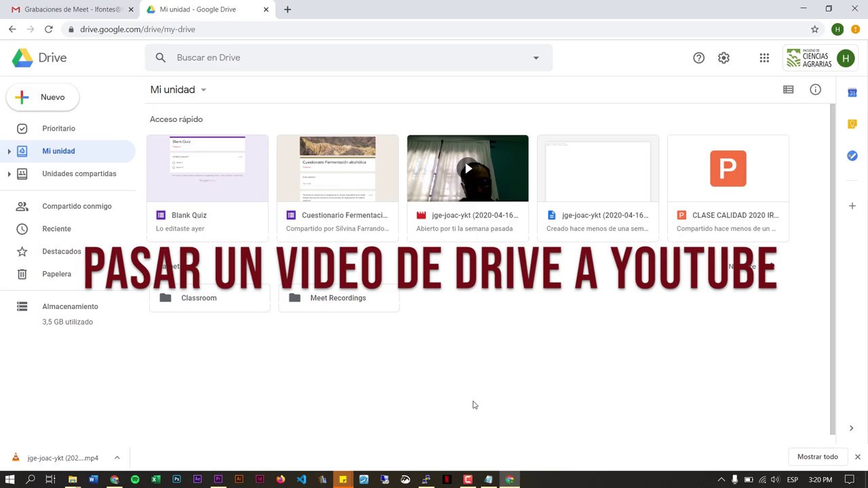The width and height of the screenshot is (868, 488).
Task: Click the address bar URL
Action: click(138, 29)
